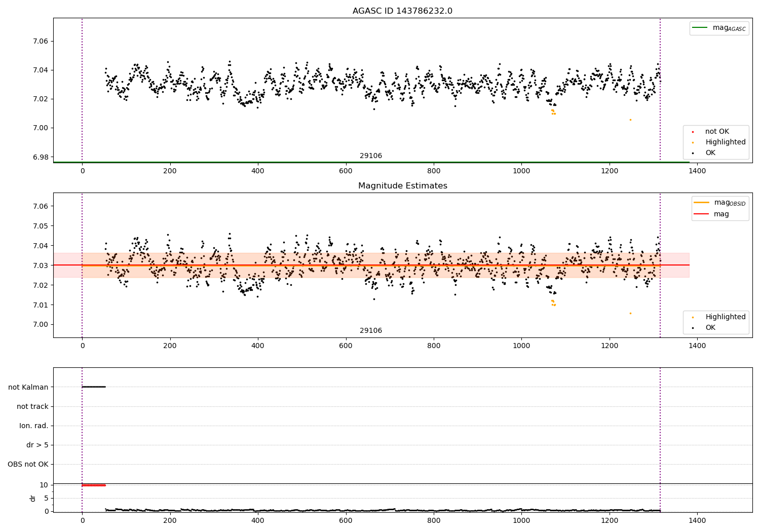
Task: Click the green mag AGASC legend line
Action: (x=700, y=27)
